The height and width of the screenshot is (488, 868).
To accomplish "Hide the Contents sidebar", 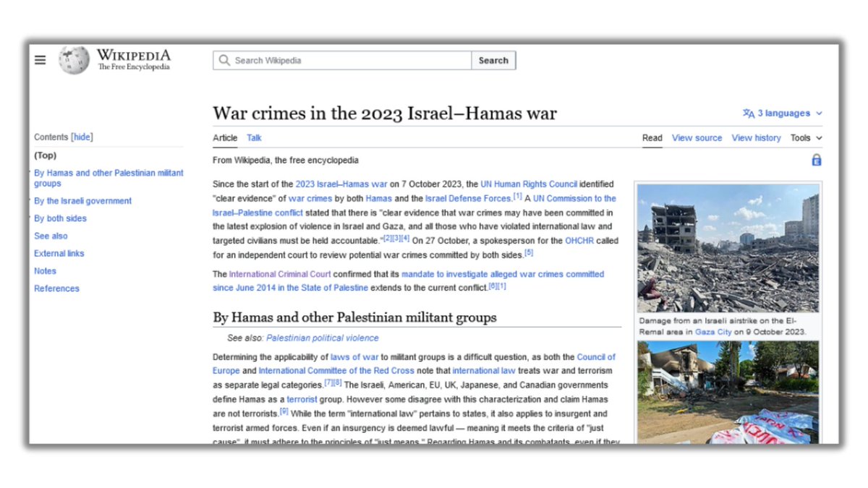I will point(82,137).
